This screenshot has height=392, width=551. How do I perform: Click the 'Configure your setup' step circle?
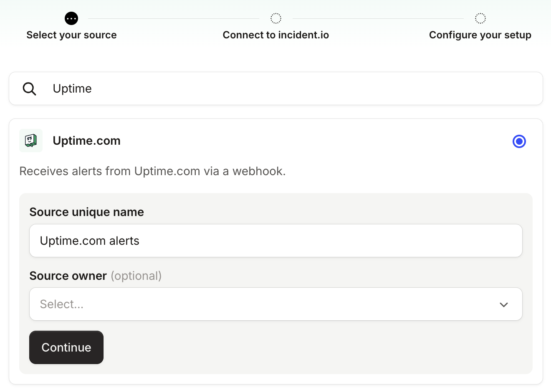click(x=480, y=18)
